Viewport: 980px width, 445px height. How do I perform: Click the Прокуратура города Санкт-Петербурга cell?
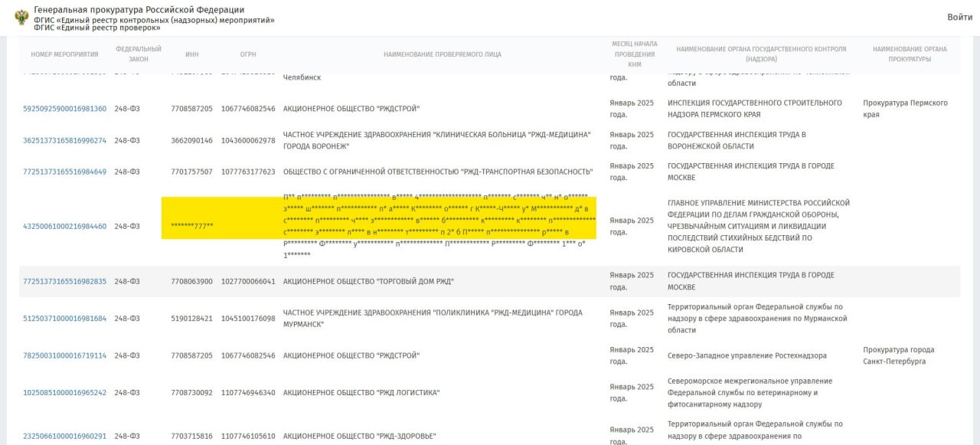899,355
